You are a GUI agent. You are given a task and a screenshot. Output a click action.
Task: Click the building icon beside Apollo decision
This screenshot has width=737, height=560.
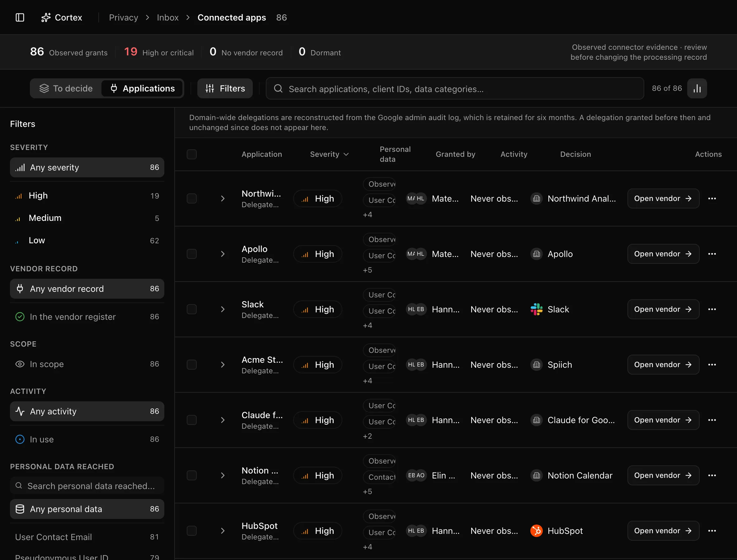pyautogui.click(x=536, y=254)
